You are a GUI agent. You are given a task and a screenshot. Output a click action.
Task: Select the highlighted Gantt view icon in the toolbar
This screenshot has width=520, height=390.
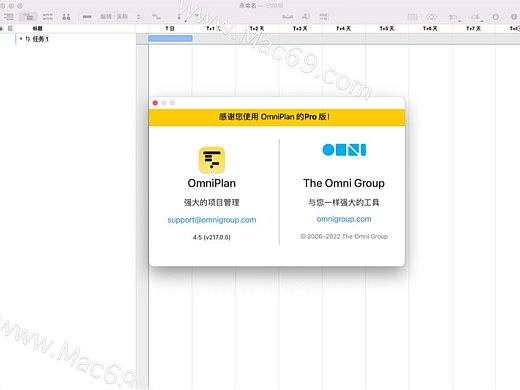pos(28,17)
